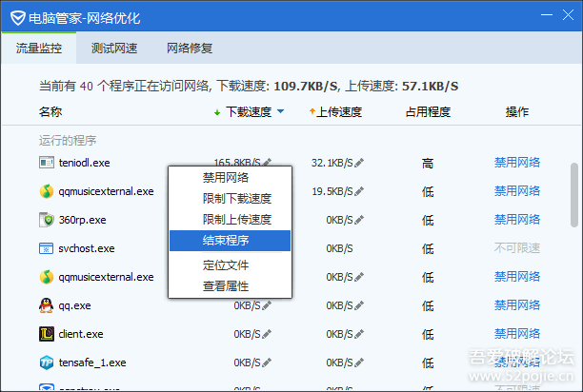The width and height of the screenshot is (583, 392).
Task: Click the 操作 column header
Action: [517, 111]
